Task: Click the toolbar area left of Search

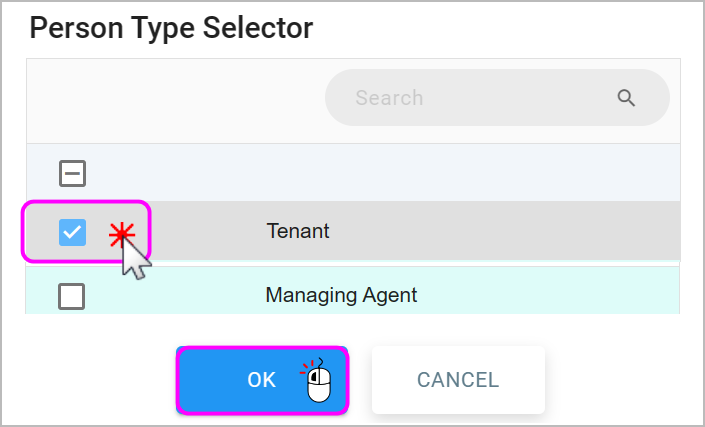Action: coord(175,101)
